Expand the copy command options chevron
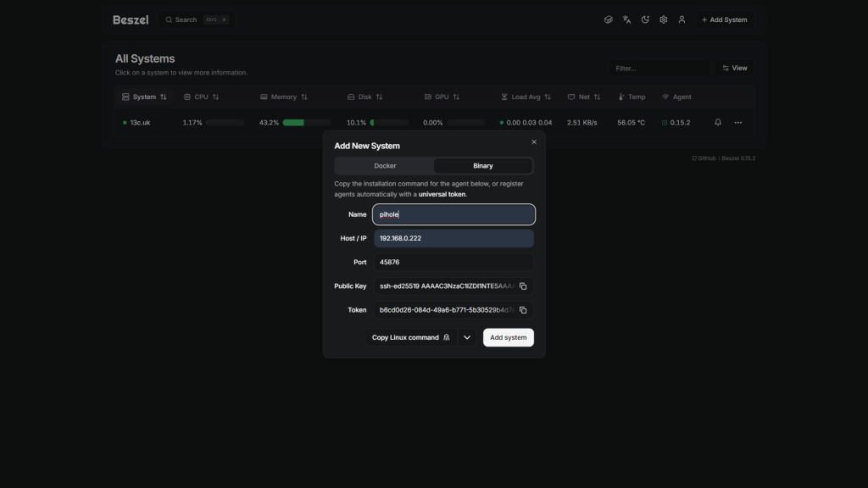The width and height of the screenshot is (868, 488). (x=467, y=337)
